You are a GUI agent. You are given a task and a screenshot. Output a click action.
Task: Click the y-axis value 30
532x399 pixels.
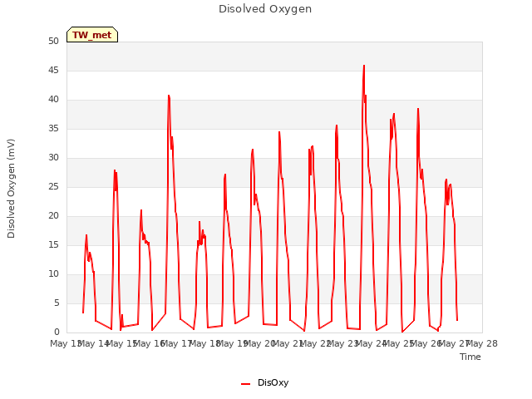click(x=53, y=158)
